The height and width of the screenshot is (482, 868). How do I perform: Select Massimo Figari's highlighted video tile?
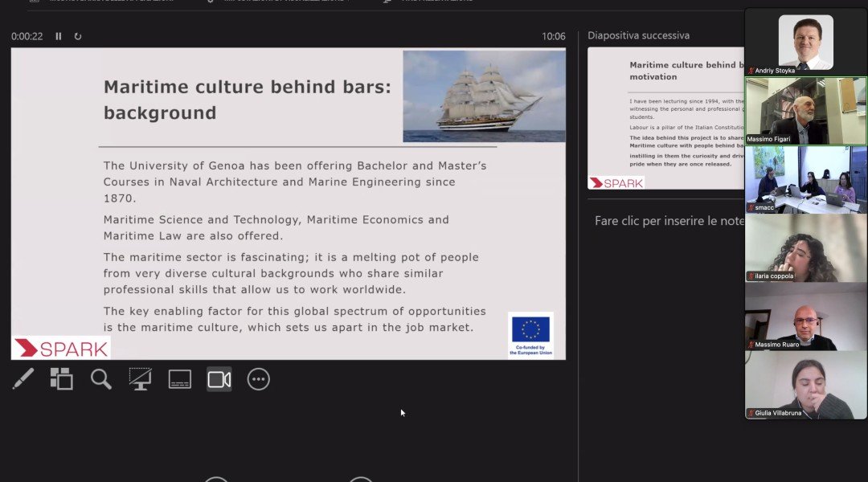805,111
